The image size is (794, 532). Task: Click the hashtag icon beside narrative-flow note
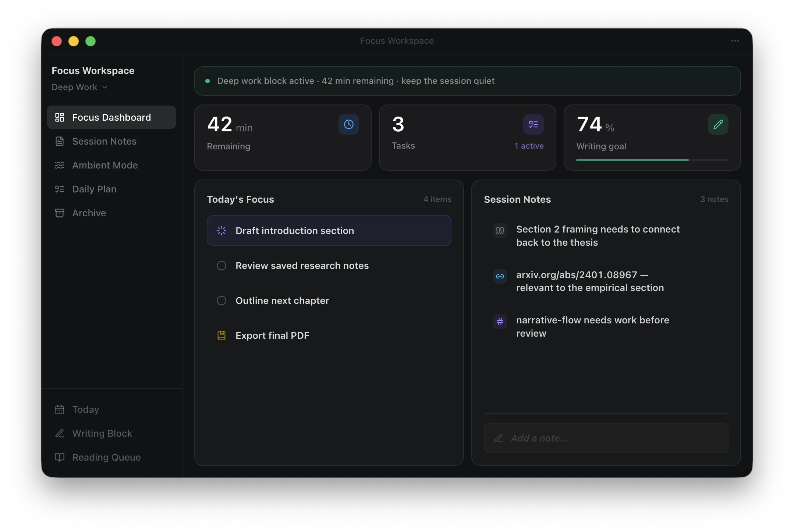pyautogui.click(x=500, y=322)
